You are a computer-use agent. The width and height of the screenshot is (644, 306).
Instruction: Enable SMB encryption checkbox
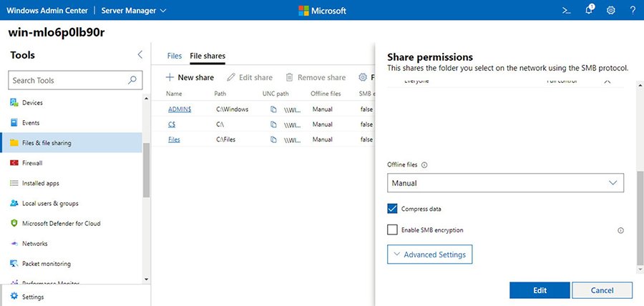(392, 230)
